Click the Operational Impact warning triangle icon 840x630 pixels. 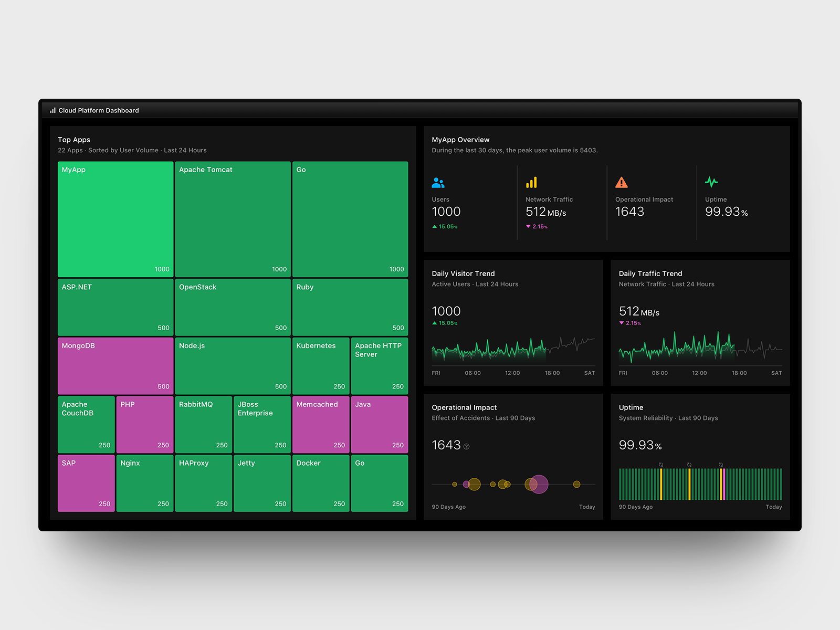click(x=622, y=183)
